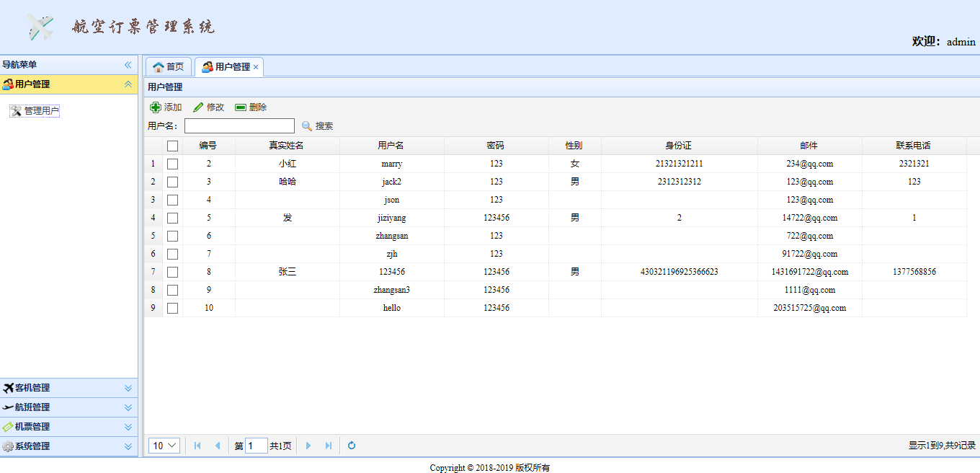This screenshot has width=980, height=473.
Task: Check the row for user json
Action: pyautogui.click(x=172, y=200)
